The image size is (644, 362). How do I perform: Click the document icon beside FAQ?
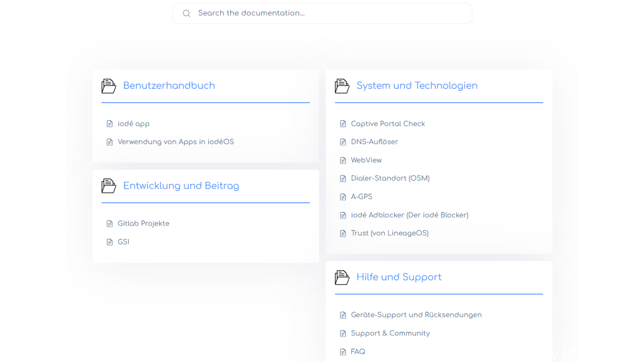(x=343, y=352)
